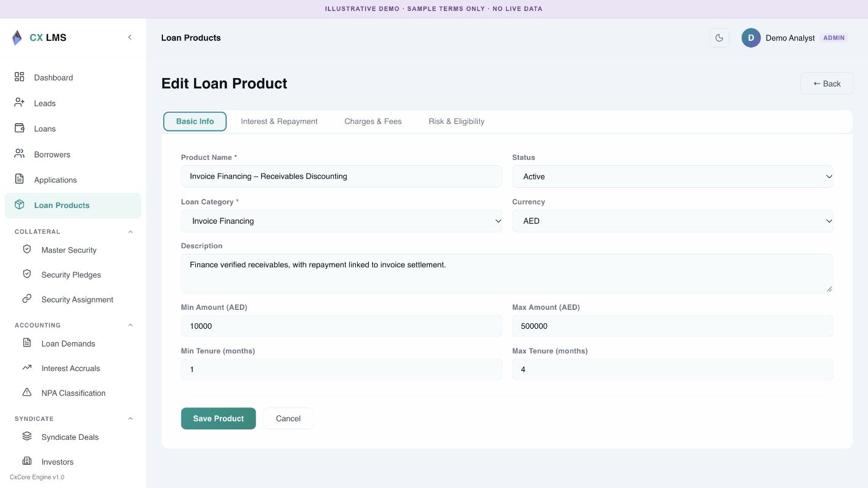Click the Security Assignment link icon
Viewport: 868px width, 488px height.
[x=27, y=299]
